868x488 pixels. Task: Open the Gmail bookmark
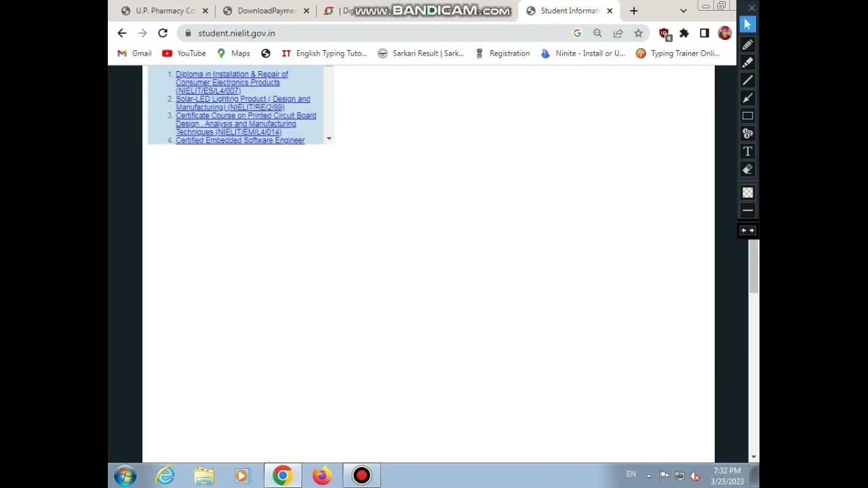(x=134, y=54)
